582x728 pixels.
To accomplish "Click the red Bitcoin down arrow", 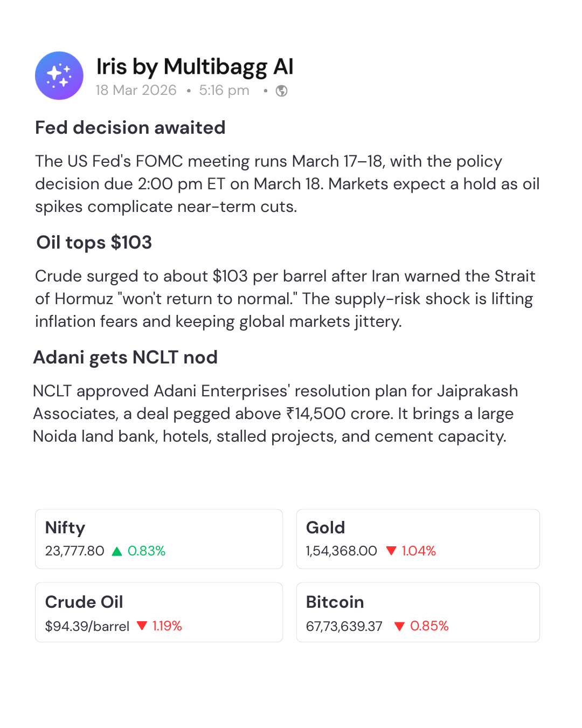I will pyautogui.click(x=399, y=626).
